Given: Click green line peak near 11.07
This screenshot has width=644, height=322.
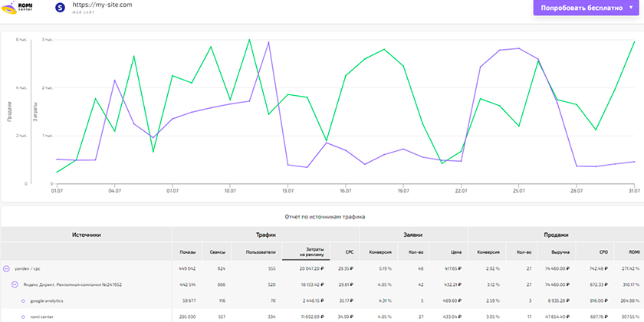Looking at the screenshot, I should click(249, 39).
